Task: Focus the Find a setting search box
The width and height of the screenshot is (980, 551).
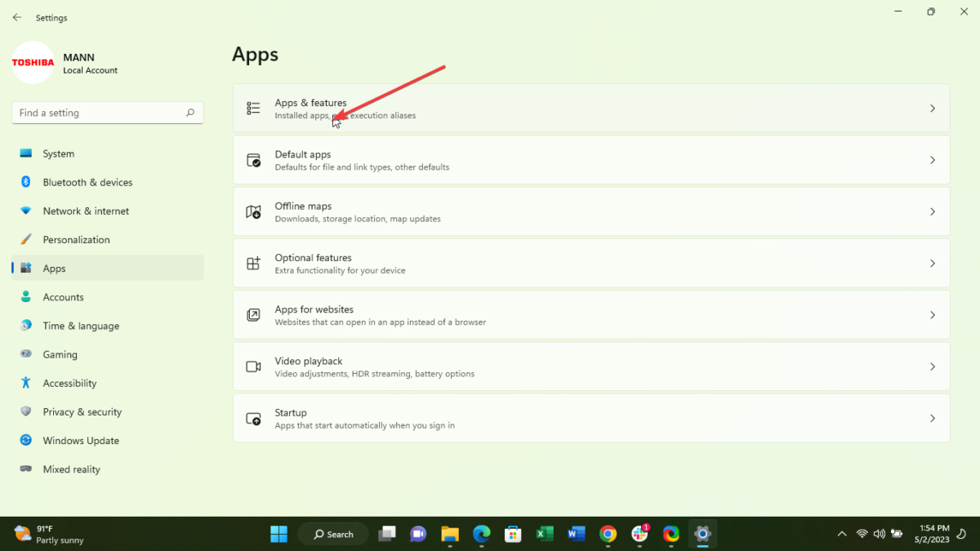Action: coord(108,113)
